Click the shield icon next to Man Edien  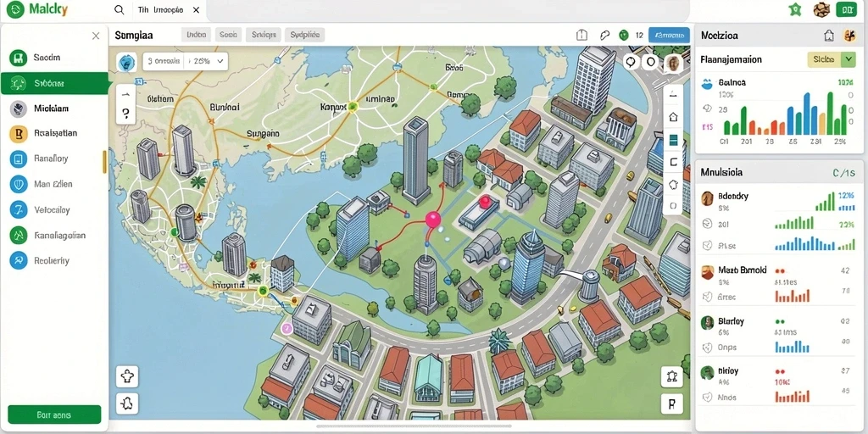click(x=19, y=184)
